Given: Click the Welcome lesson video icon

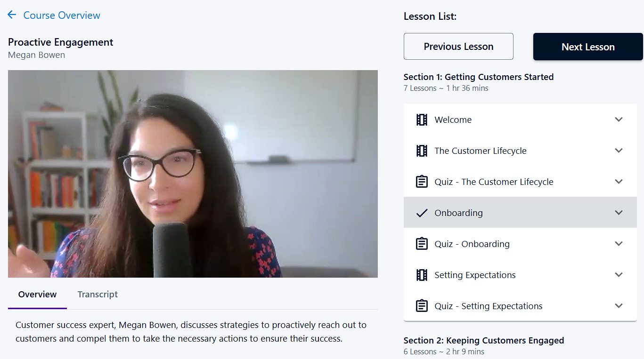Looking at the screenshot, I should (x=422, y=120).
